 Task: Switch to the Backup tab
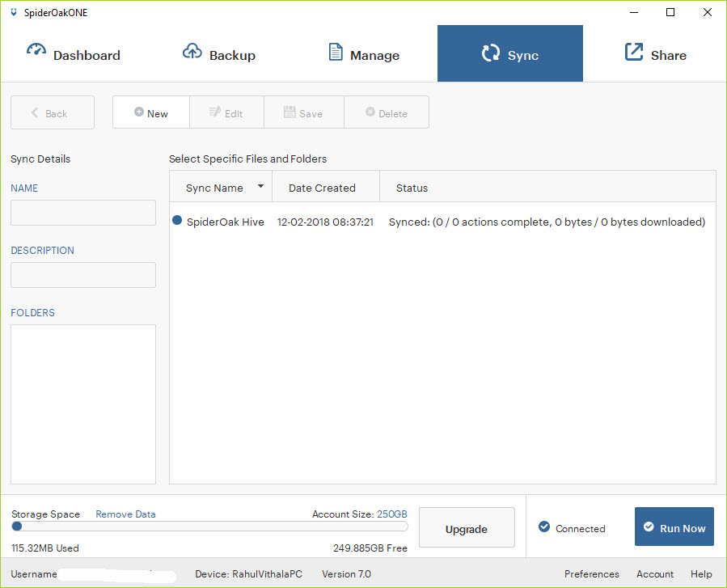pyautogui.click(x=219, y=54)
